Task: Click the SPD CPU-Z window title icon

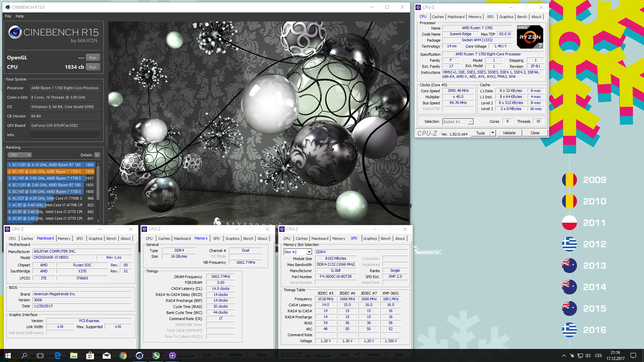Action: [282, 229]
